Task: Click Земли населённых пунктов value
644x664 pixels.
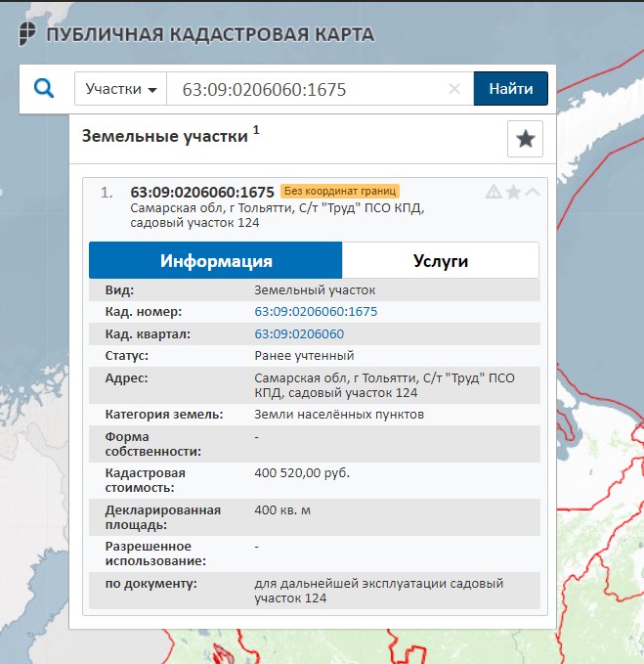Action: tap(339, 415)
